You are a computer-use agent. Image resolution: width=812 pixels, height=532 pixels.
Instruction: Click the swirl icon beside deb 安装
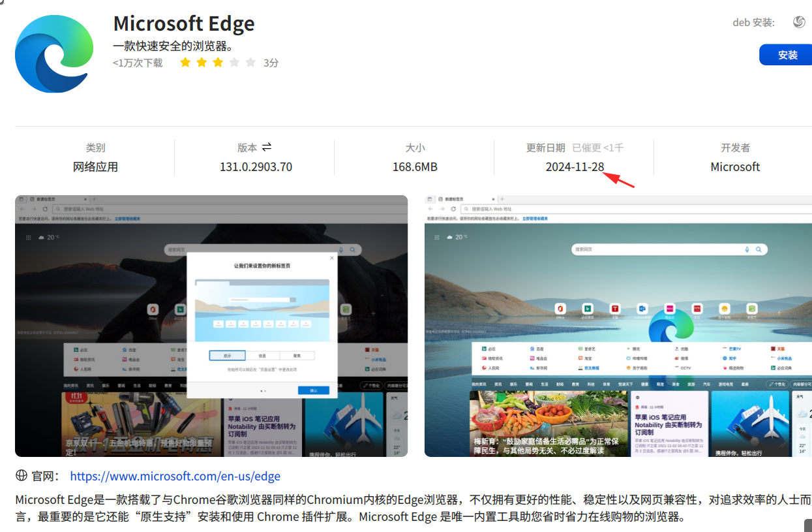coord(799,22)
